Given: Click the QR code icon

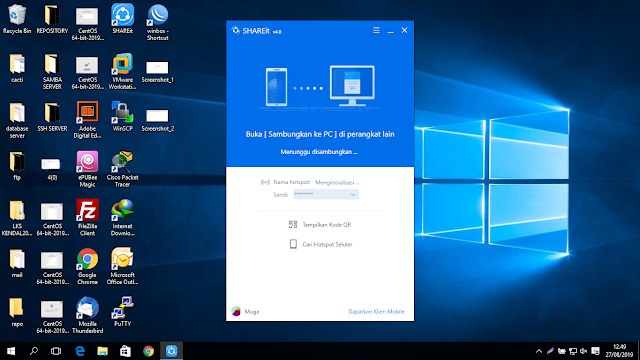Looking at the screenshot, I should [x=293, y=224].
